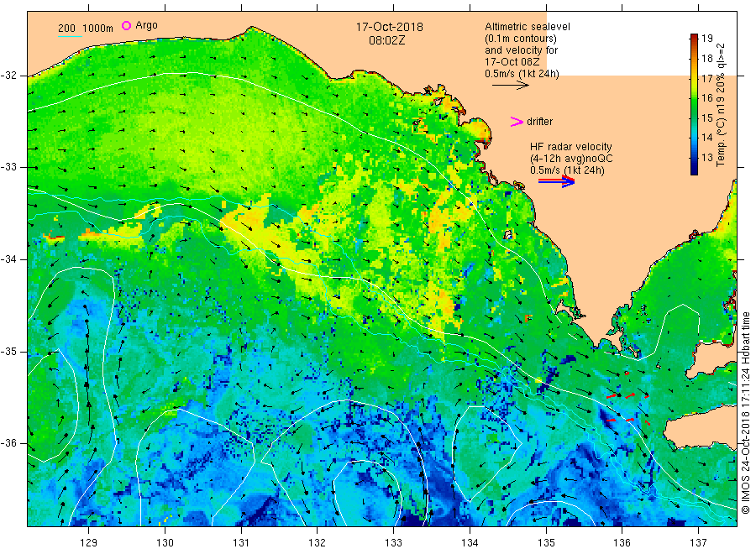The width and height of the screenshot is (756, 554).
Task: Click the '(0.1m contours)' legend text
Action: point(521,39)
